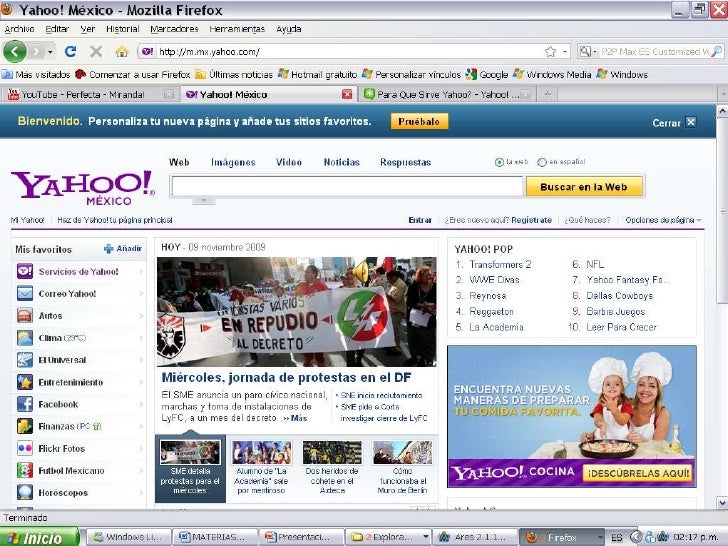728x546 pixels.
Task: Expand the arrow below Yahoo search box
Action: pos(204,200)
